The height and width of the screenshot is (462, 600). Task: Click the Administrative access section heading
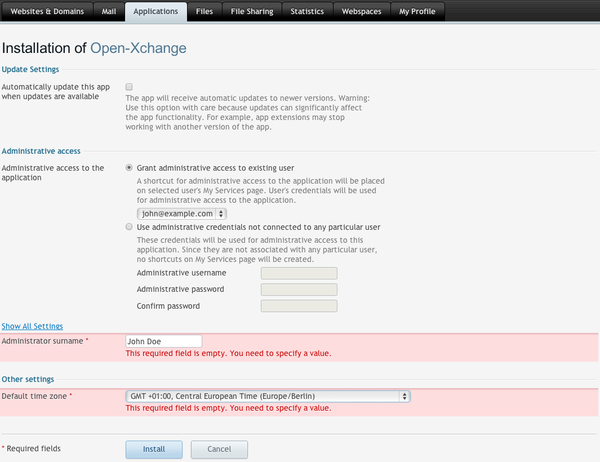pos(41,151)
